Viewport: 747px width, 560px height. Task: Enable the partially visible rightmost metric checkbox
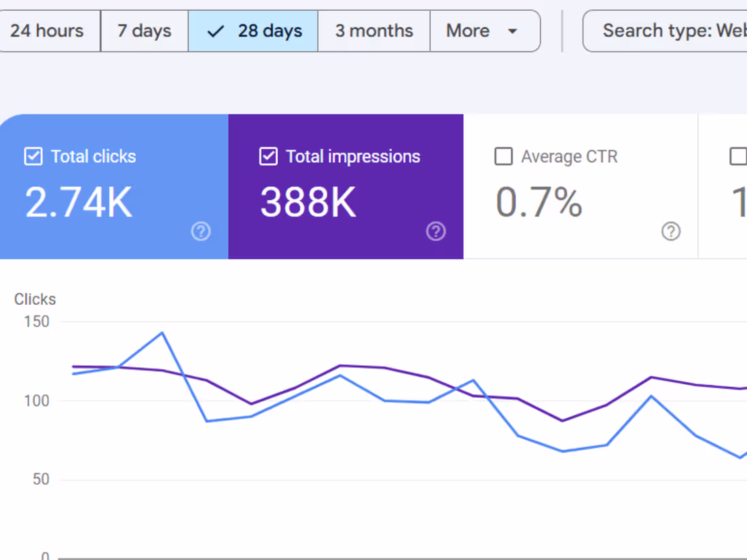click(738, 156)
